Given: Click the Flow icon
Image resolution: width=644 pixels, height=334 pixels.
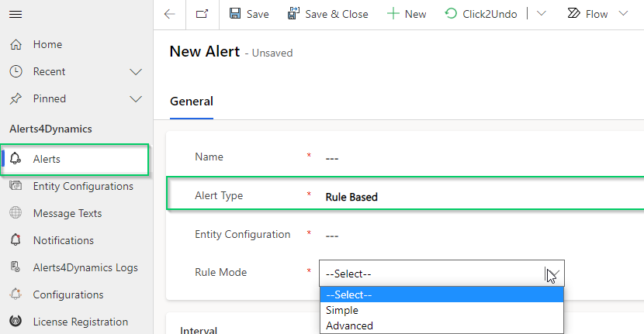Looking at the screenshot, I should click(573, 13).
